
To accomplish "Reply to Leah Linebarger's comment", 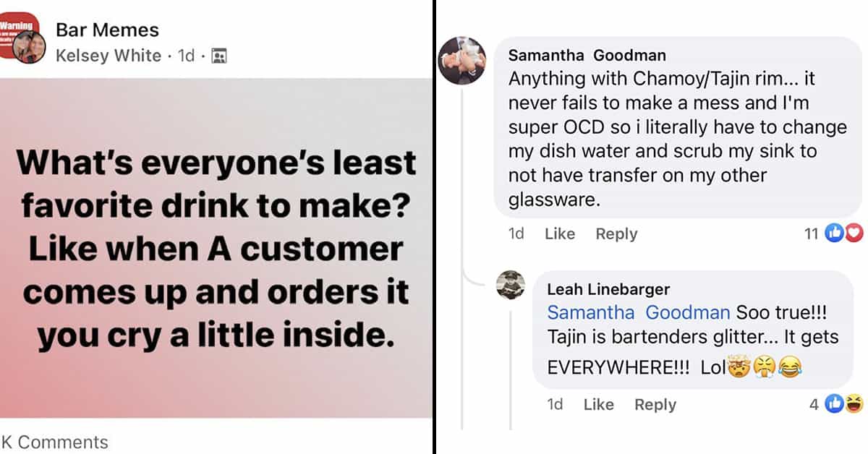I will [x=655, y=405].
